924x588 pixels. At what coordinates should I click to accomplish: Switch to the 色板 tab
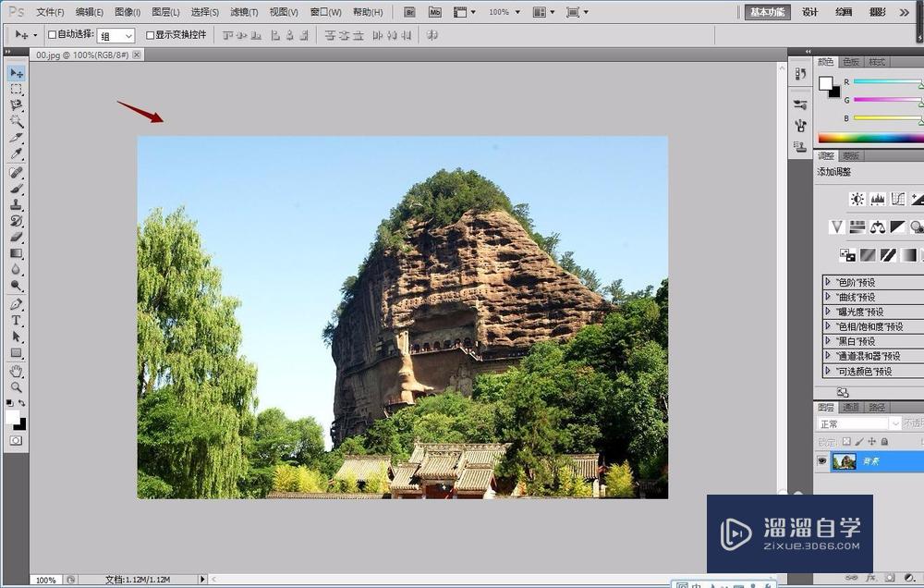[850, 62]
